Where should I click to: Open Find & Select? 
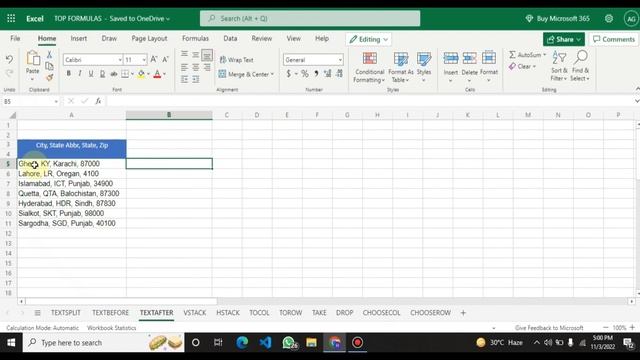pyautogui.click(x=580, y=66)
